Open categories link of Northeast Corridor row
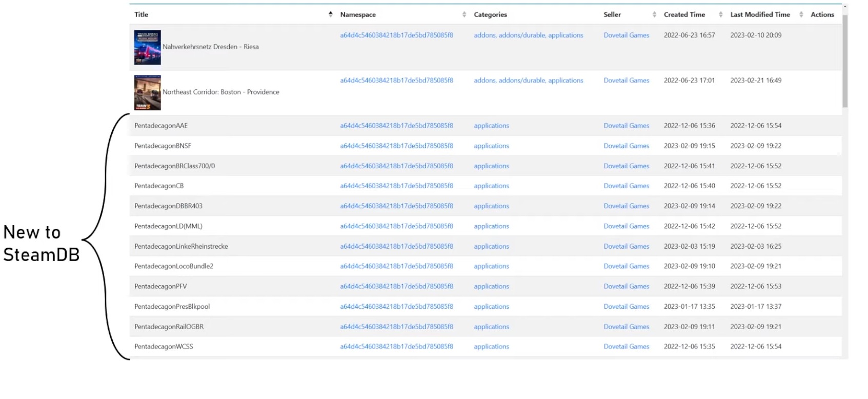The image size is (868, 399). click(x=528, y=80)
